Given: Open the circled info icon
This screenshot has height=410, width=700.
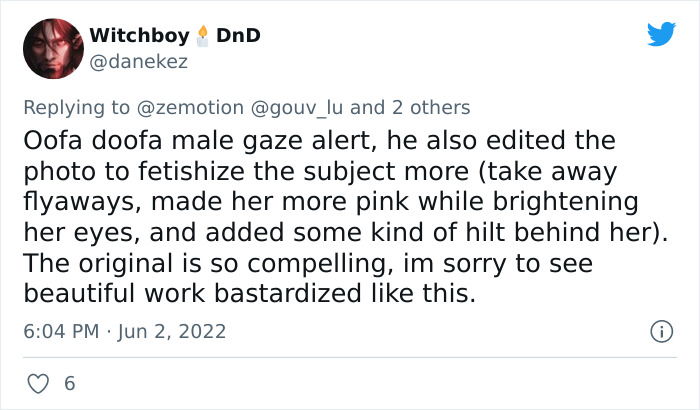Looking at the screenshot, I should tap(660, 331).
